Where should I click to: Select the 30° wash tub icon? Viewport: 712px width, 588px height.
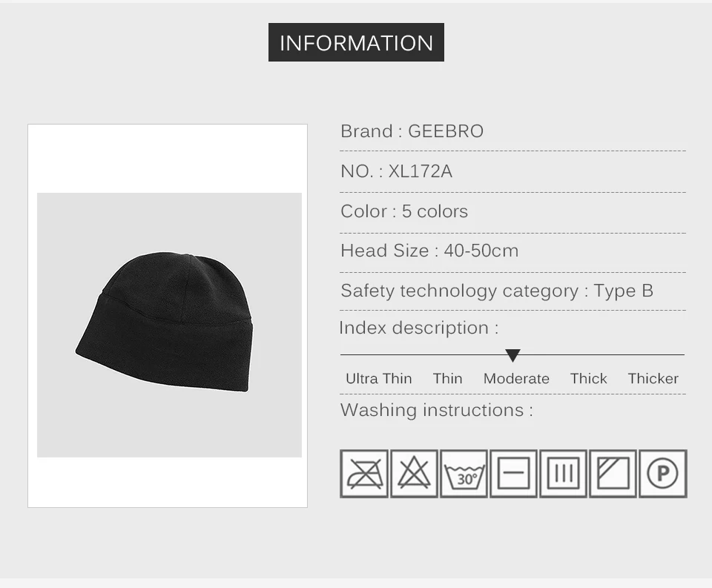464,474
